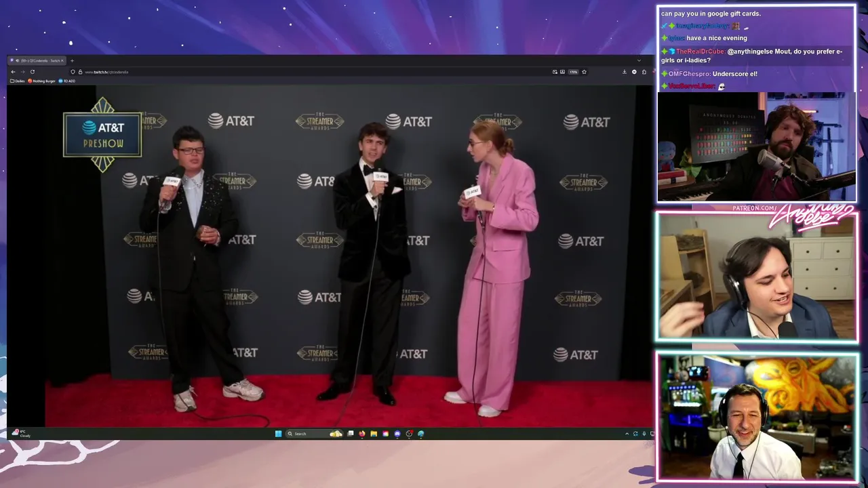Screen dimensions: 868x488
Task: Open Task View on the taskbar
Action: pyautogui.click(x=351, y=434)
